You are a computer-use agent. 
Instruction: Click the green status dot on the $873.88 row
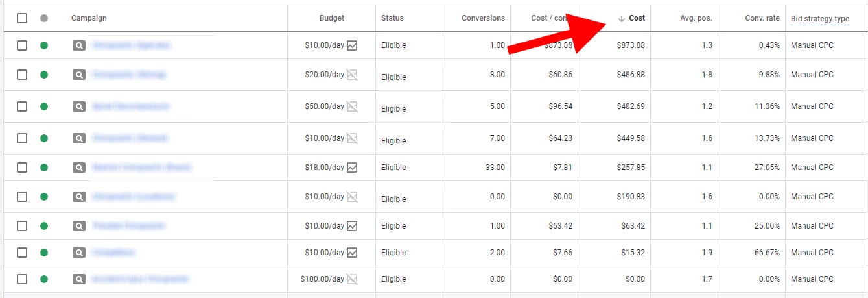[x=44, y=45]
